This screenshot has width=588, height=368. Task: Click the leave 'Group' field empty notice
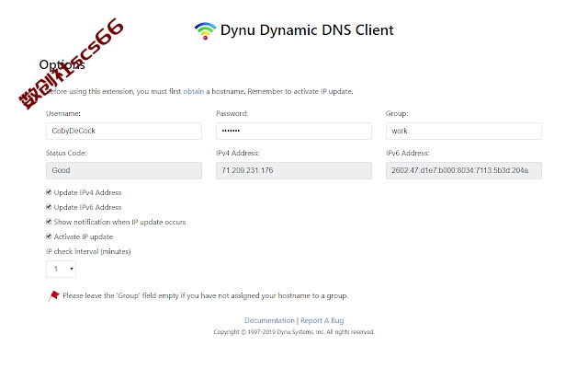pyautogui.click(x=205, y=295)
